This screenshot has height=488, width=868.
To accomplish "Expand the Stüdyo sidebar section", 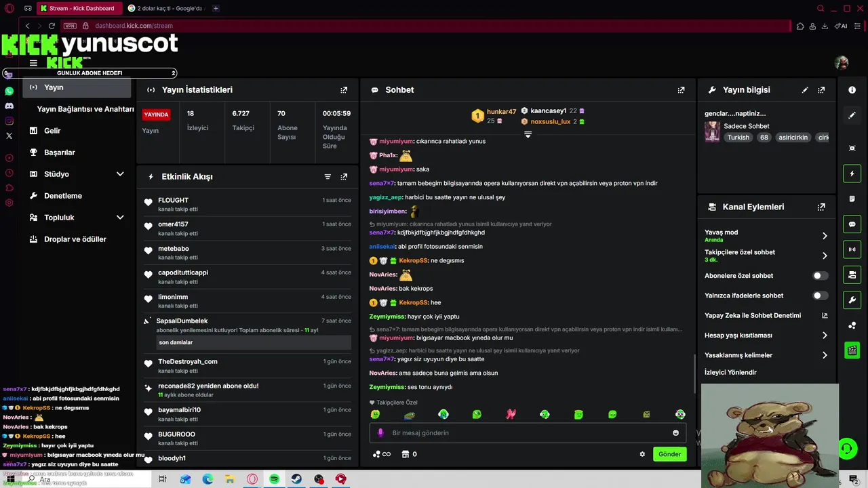I will click(120, 174).
